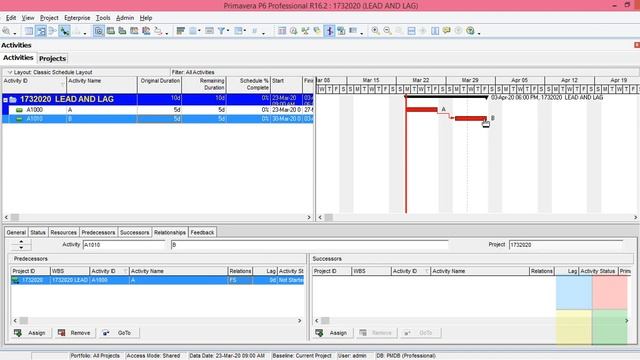Screen dimensions: 640x360
Task: Switch to the Successors details tab
Action: point(134,232)
